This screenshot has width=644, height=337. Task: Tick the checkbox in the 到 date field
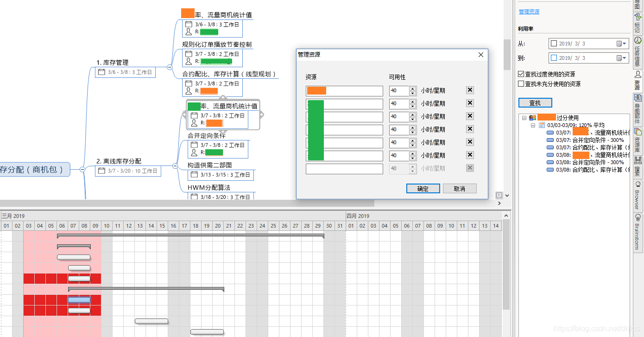(x=554, y=58)
